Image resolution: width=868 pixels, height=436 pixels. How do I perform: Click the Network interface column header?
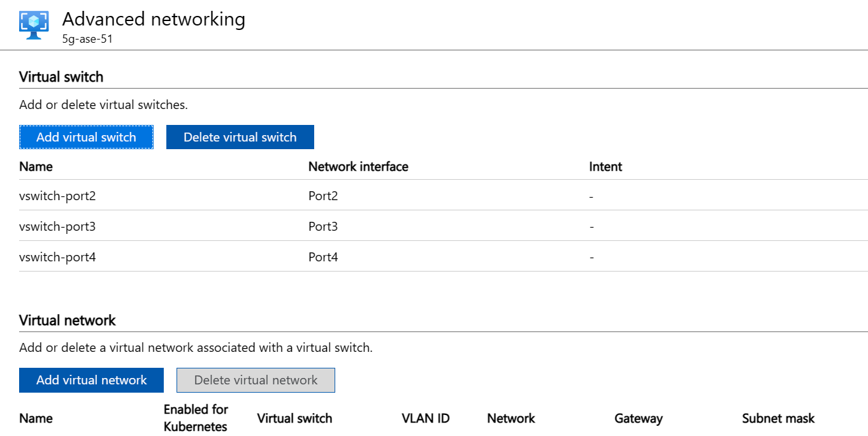358,166
